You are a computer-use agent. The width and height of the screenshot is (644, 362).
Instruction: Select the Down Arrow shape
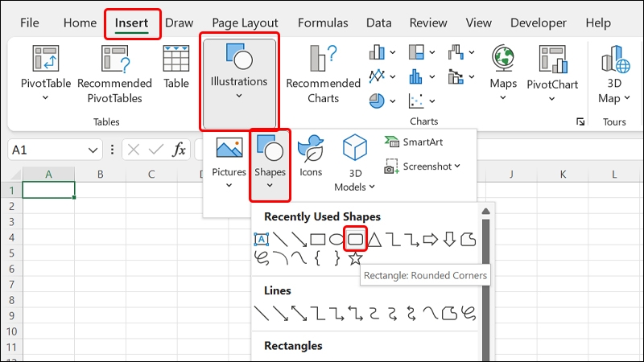tap(449, 239)
